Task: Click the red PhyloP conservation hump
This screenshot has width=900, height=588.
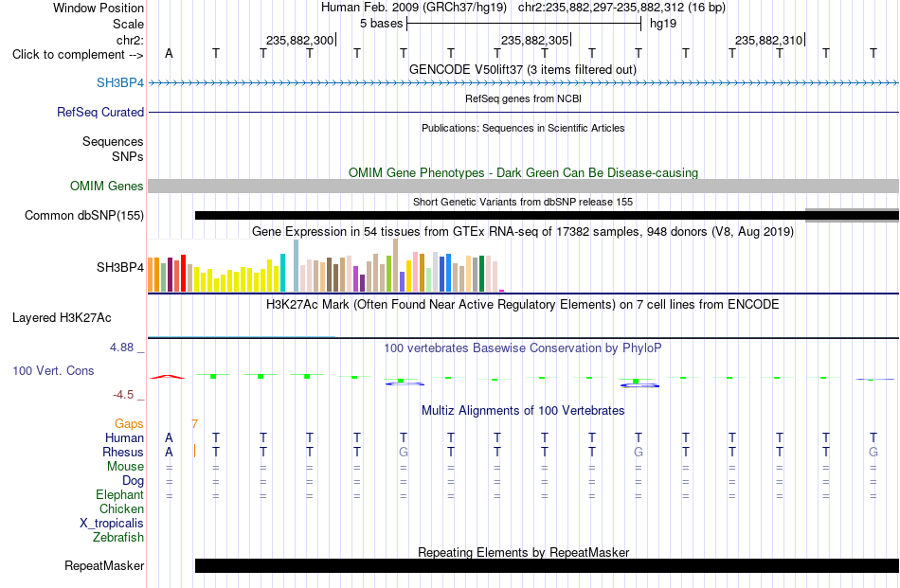Action: coord(168,376)
